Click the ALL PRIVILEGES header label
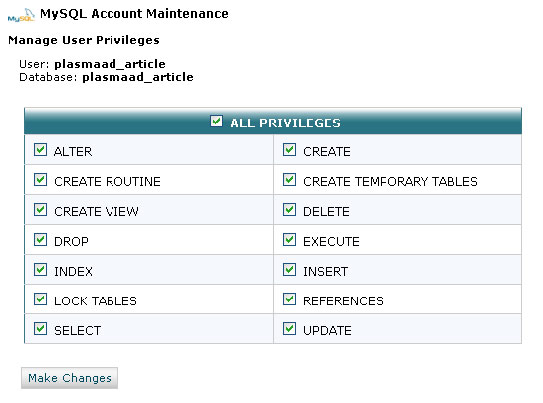The width and height of the screenshot is (543, 403). pos(285,123)
